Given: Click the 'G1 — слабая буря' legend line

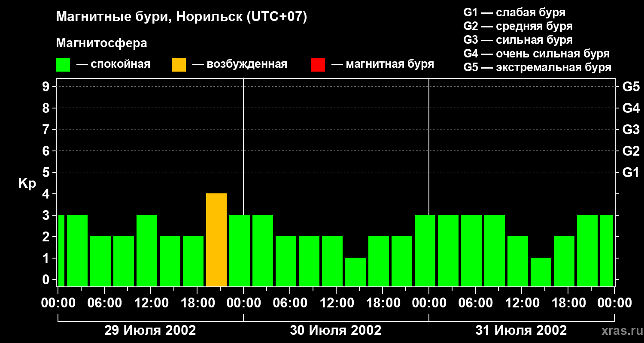Looking at the screenshot, I should point(514,12).
